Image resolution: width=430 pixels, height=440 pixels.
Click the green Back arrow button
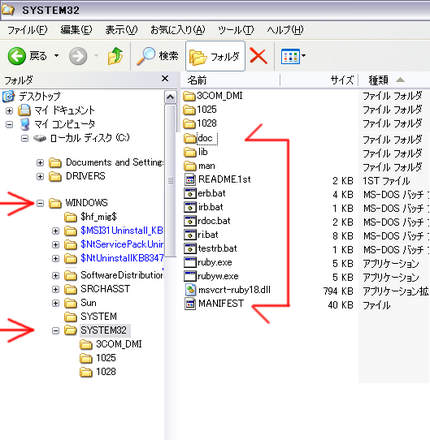[17, 56]
